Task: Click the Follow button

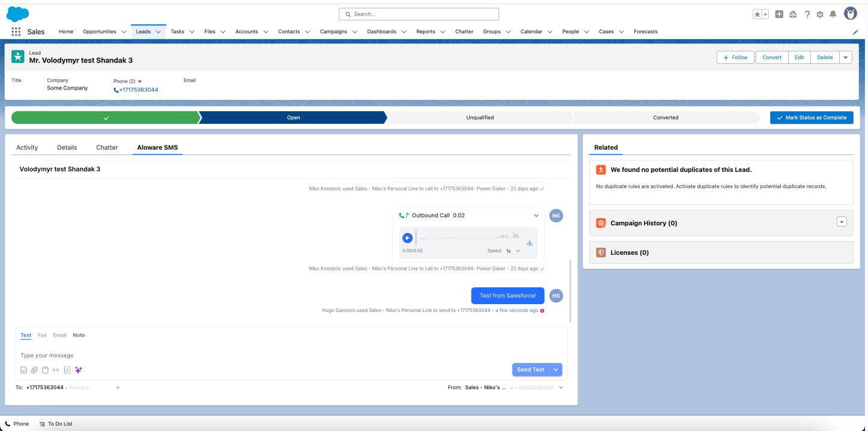Action: (735, 57)
